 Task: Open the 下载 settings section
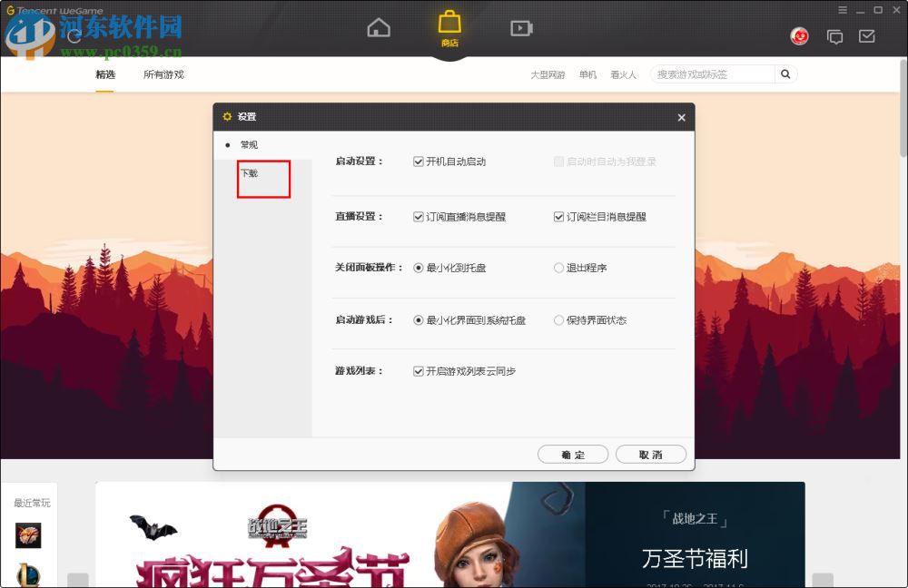[x=249, y=173]
